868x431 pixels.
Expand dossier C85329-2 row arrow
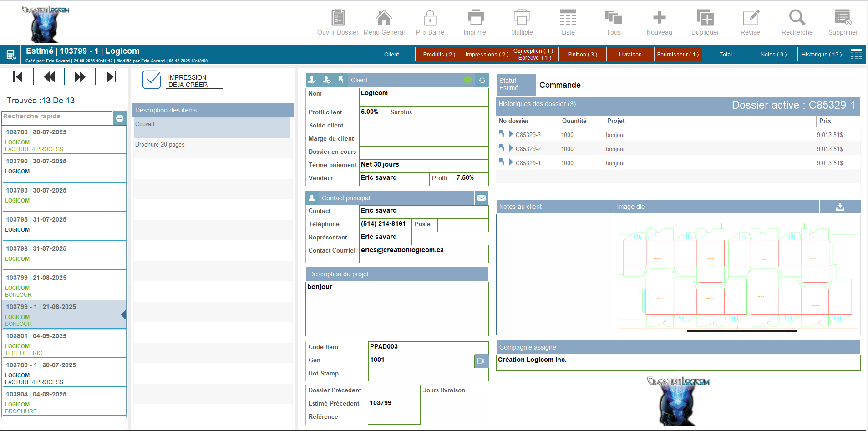pyautogui.click(x=511, y=148)
